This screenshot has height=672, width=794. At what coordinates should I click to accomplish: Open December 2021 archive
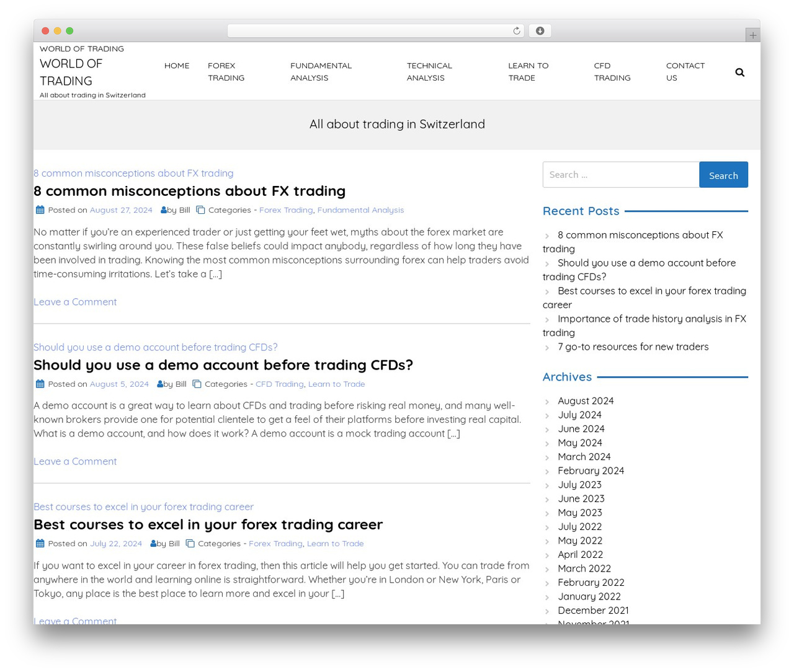tap(593, 611)
